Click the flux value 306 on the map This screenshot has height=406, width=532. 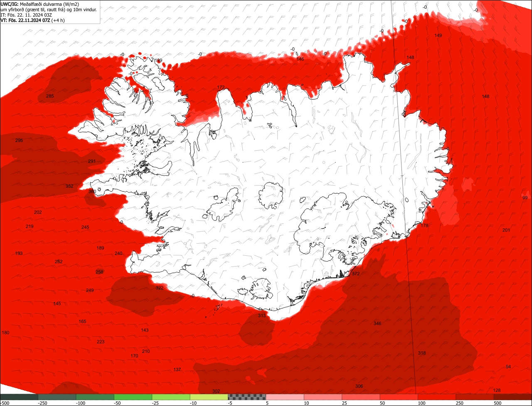point(359,386)
